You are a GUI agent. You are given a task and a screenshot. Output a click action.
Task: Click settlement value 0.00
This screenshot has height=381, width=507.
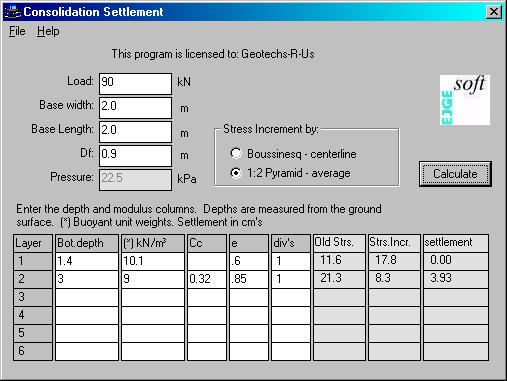(x=456, y=260)
